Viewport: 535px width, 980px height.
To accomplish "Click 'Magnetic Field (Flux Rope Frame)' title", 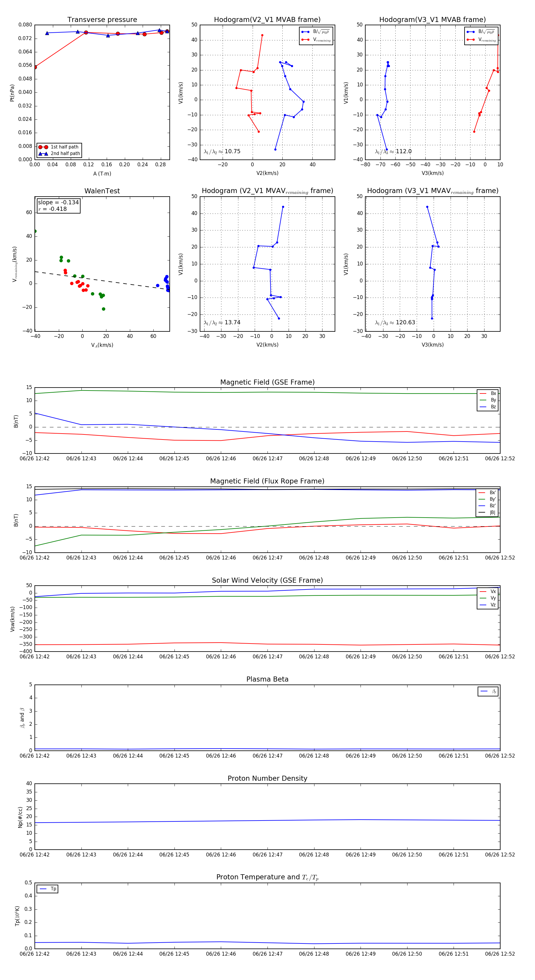I will click(x=267, y=481).
